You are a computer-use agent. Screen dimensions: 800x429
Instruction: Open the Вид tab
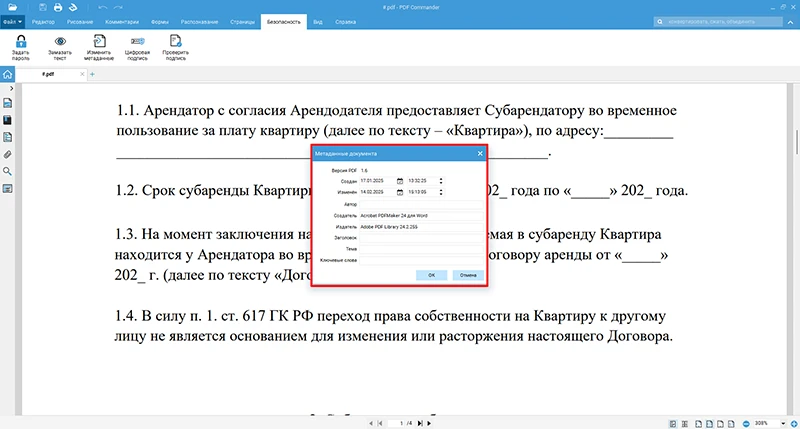pyautogui.click(x=318, y=22)
